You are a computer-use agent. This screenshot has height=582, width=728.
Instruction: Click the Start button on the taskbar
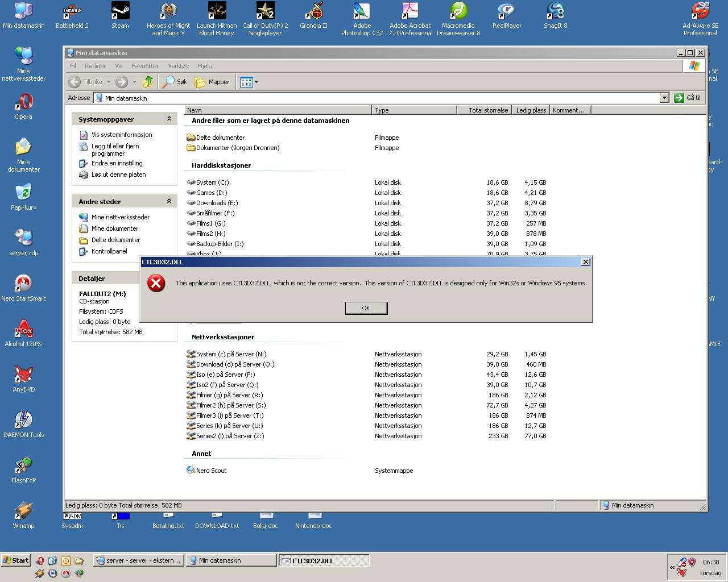tap(15, 560)
